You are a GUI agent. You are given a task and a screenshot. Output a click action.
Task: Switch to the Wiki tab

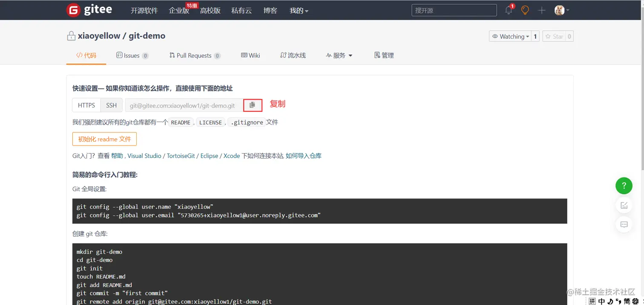tap(250, 55)
